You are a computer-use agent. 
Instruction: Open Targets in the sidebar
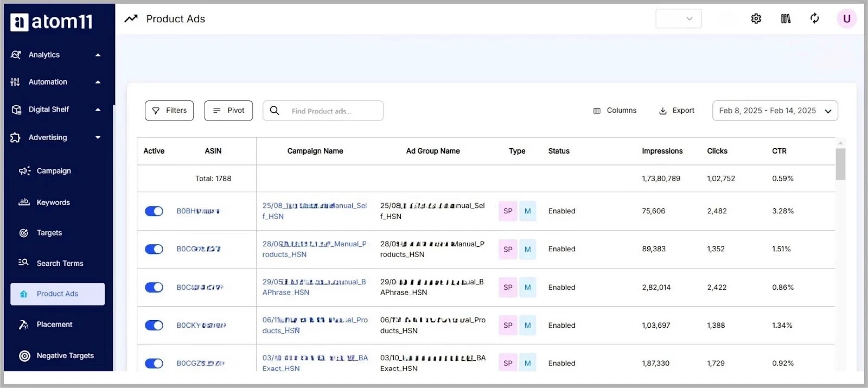tap(49, 233)
